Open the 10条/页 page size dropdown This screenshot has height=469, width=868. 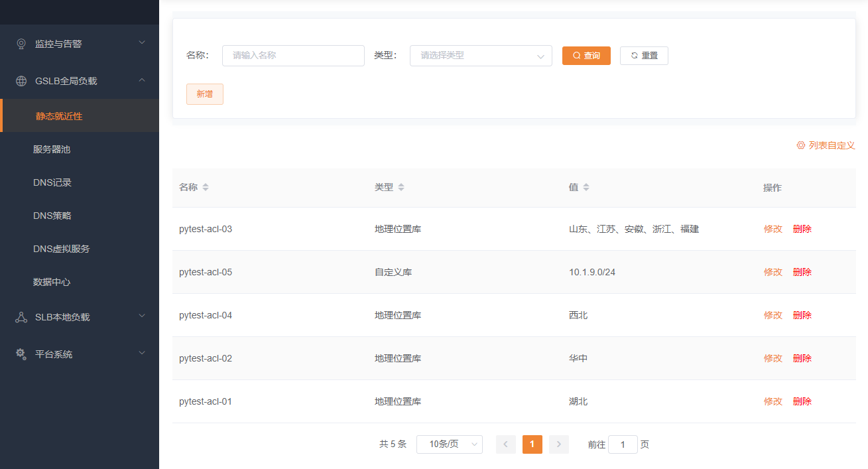coord(449,444)
